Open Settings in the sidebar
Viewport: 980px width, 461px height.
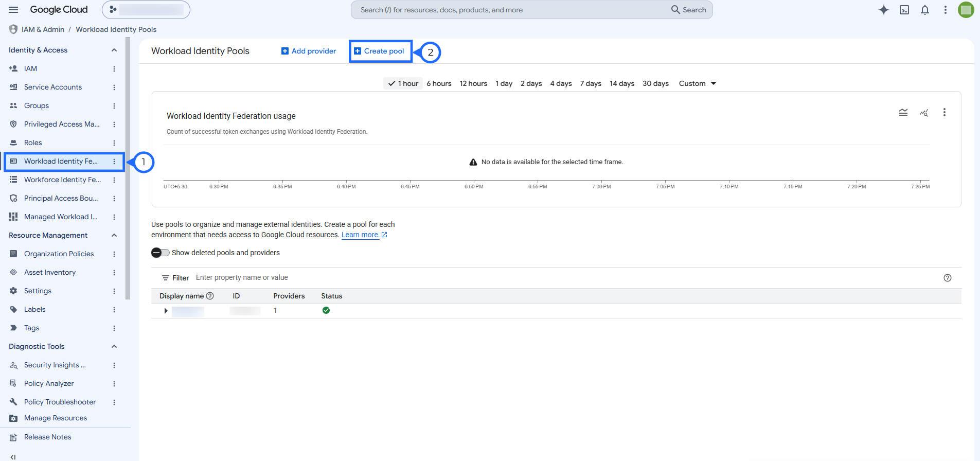pyautogui.click(x=38, y=291)
